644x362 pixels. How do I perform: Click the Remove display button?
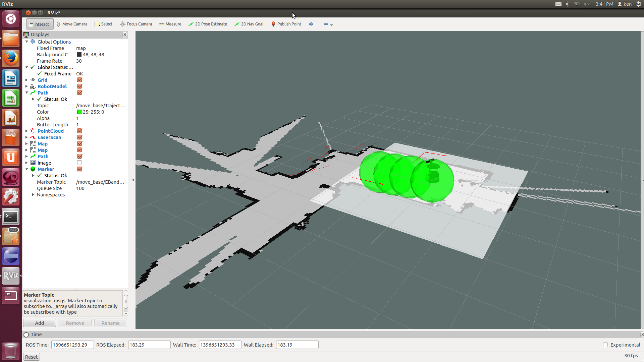pos(75,323)
